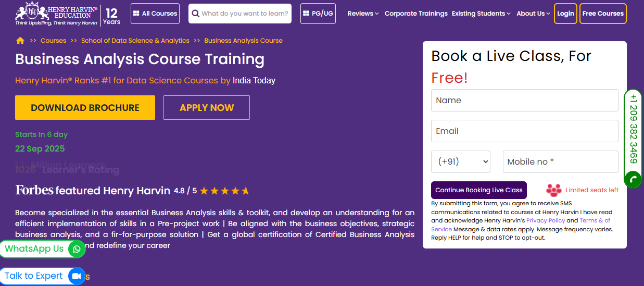Open the (+91) country code dropdown

click(x=461, y=161)
